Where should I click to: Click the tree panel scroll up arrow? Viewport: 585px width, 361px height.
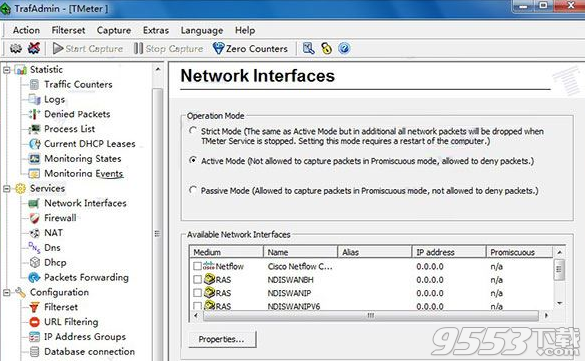point(158,69)
